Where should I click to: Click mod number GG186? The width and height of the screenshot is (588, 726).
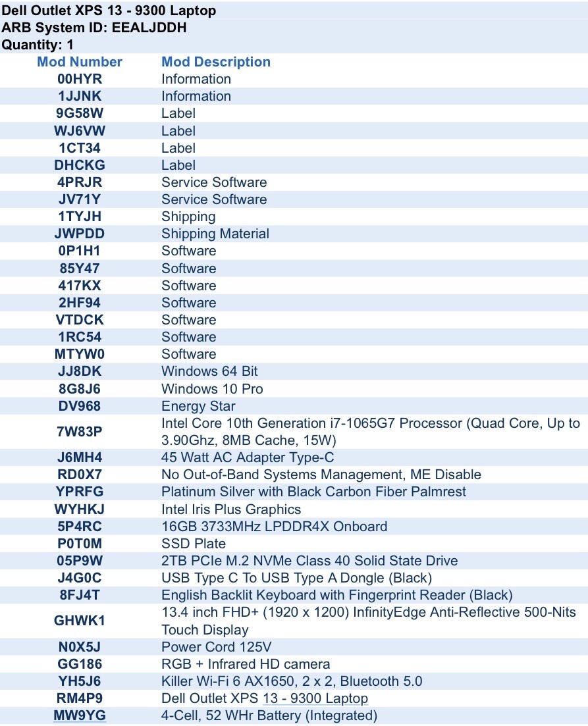80,663
